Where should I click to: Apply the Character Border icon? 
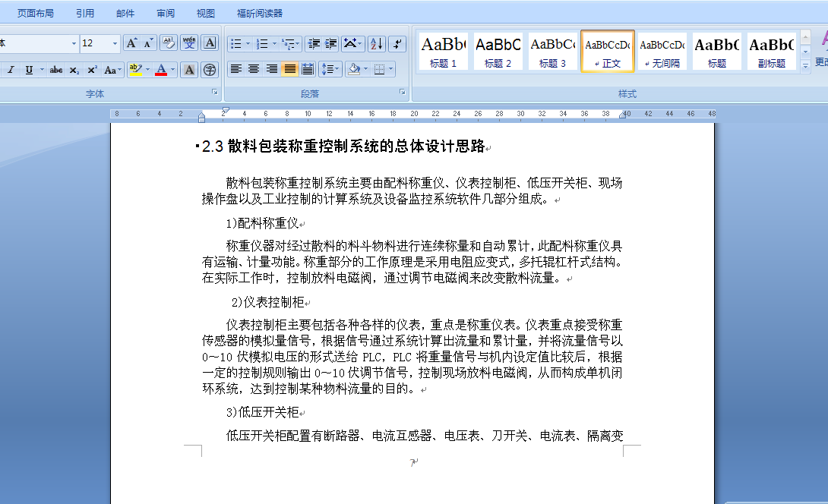210,43
